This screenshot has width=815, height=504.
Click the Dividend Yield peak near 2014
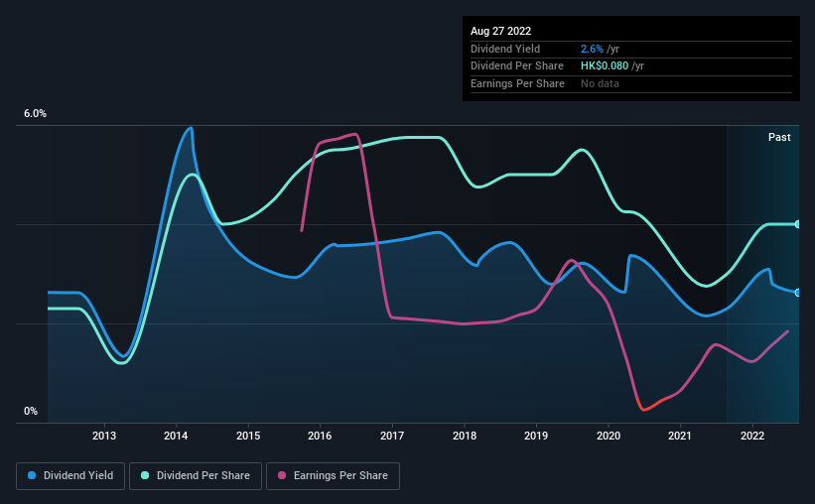(191, 128)
